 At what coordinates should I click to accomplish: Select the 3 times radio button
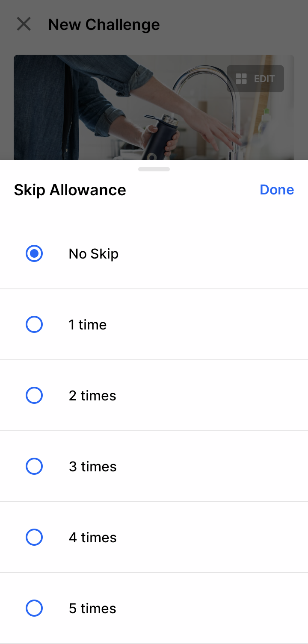point(34,467)
